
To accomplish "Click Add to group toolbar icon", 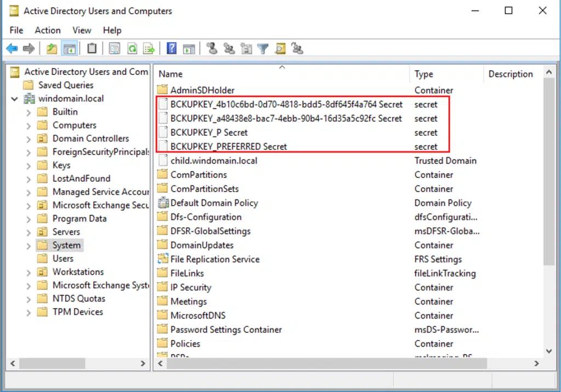I will point(297,48).
